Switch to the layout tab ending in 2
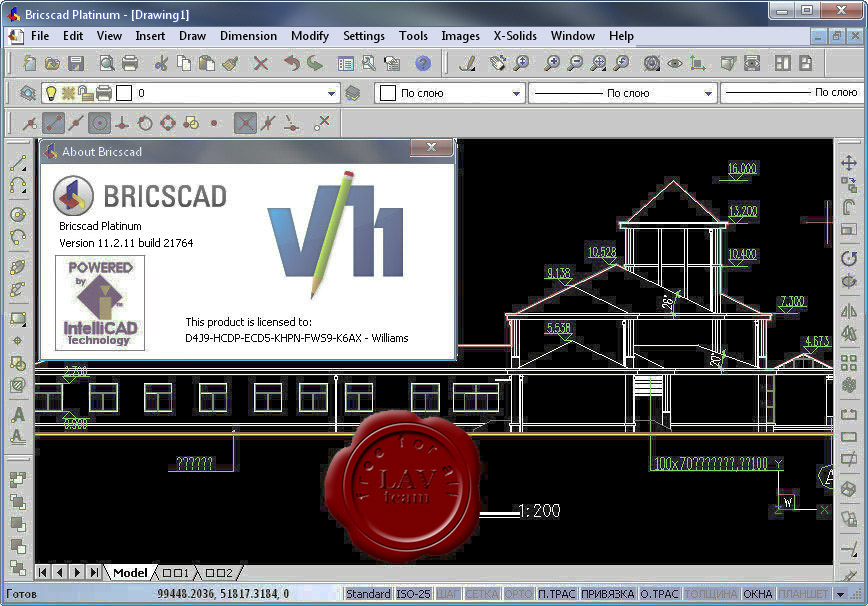 219,573
